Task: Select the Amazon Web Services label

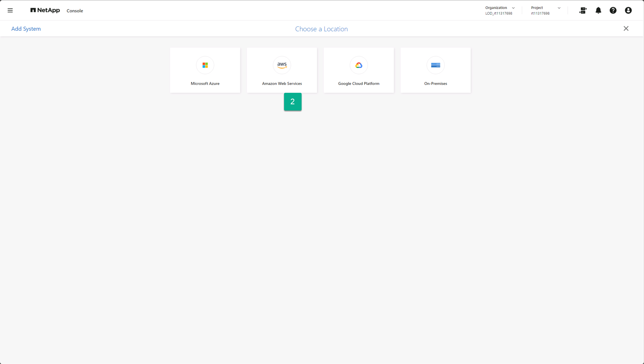Action: click(282, 84)
